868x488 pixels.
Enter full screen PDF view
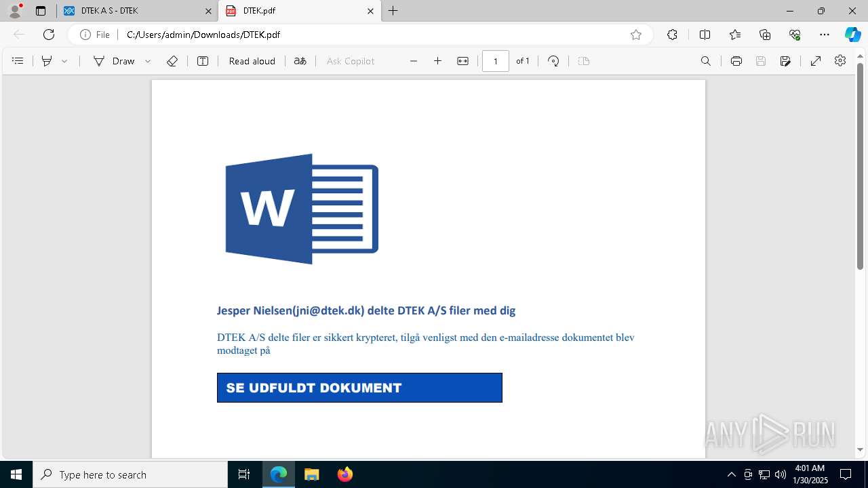pyautogui.click(x=816, y=61)
